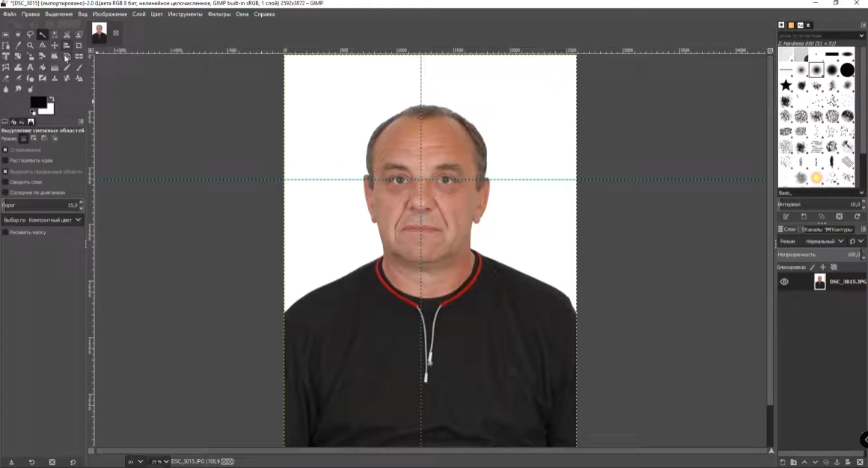
Task: Select the Scissors Select tool
Action: pyautogui.click(x=67, y=34)
